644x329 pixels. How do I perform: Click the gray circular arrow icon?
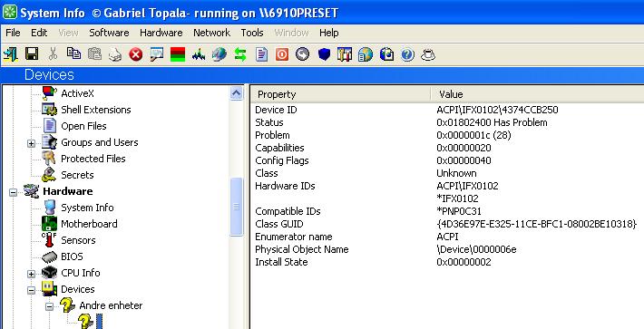pyautogui.click(x=302, y=54)
